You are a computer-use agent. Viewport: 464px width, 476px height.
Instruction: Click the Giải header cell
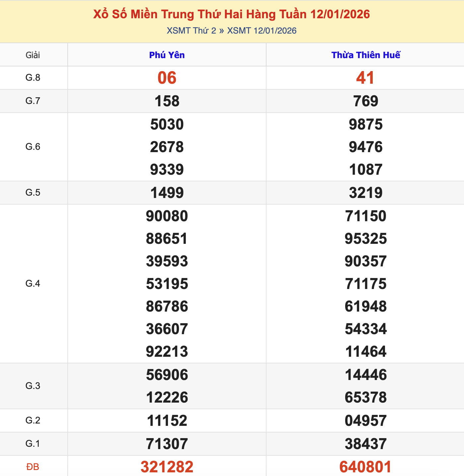(x=34, y=55)
